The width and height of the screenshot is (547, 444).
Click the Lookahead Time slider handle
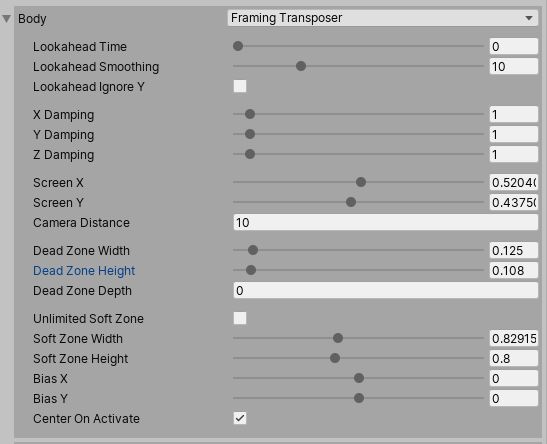[x=238, y=46]
